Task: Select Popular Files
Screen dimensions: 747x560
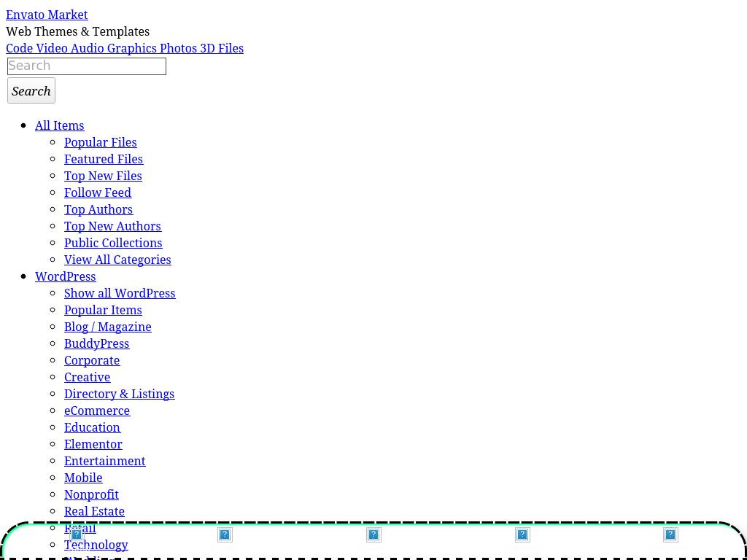Action: [101, 142]
